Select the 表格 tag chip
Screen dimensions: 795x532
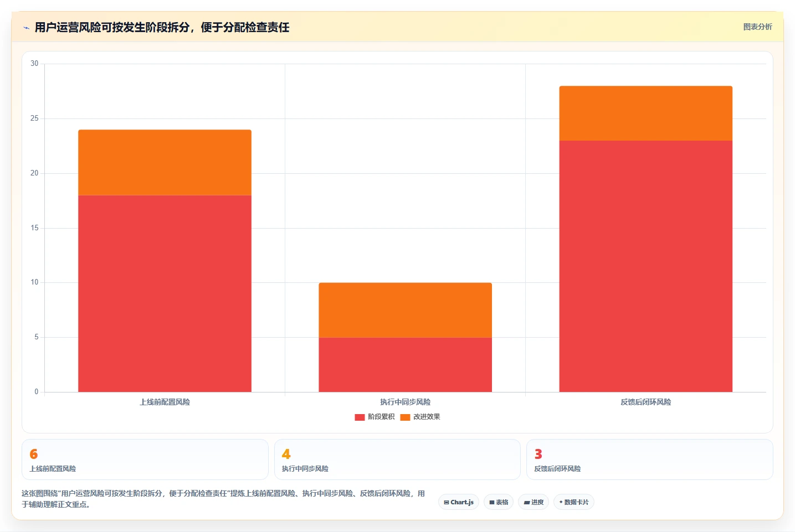click(499, 502)
